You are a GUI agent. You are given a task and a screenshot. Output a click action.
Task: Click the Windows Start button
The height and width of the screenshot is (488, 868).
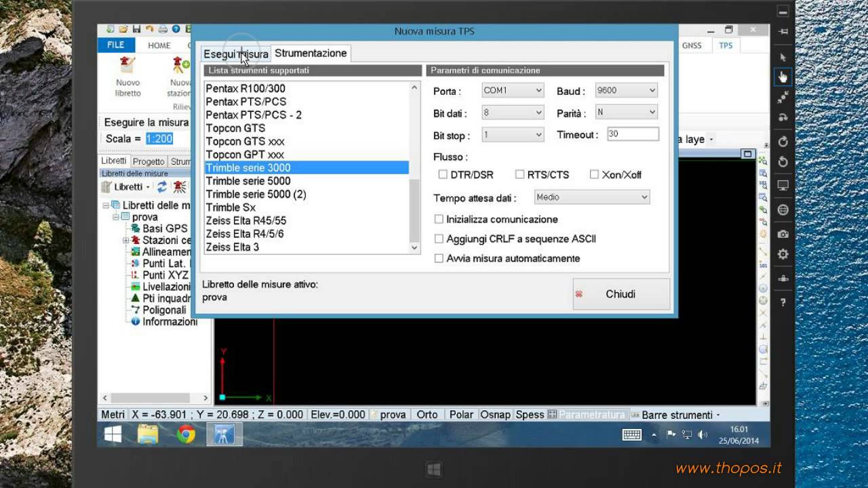113,434
